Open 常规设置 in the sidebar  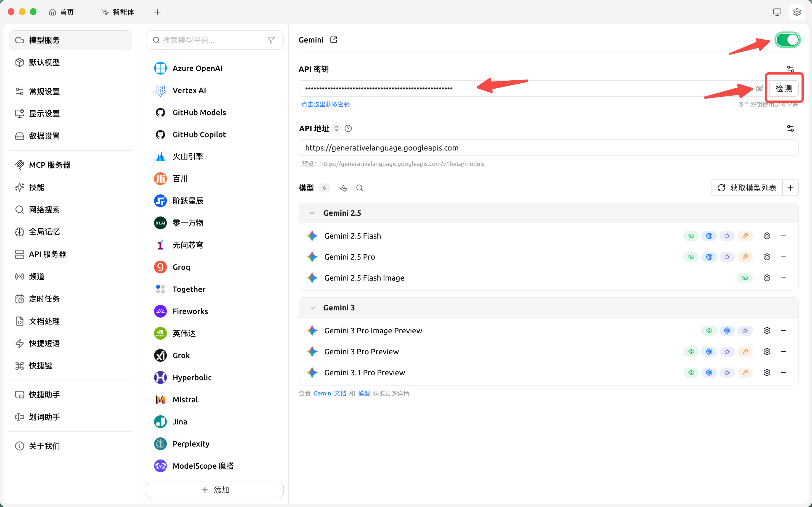click(70, 92)
